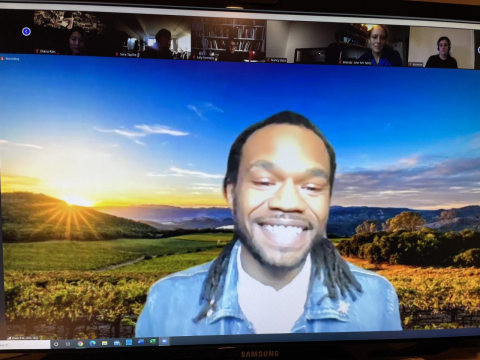Open the Microsoft Store taskbar icon

tap(117, 343)
